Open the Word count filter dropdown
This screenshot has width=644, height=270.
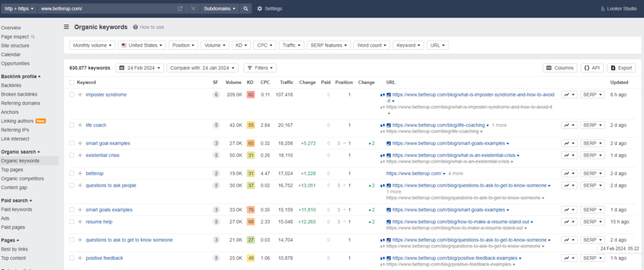[372, 45]
